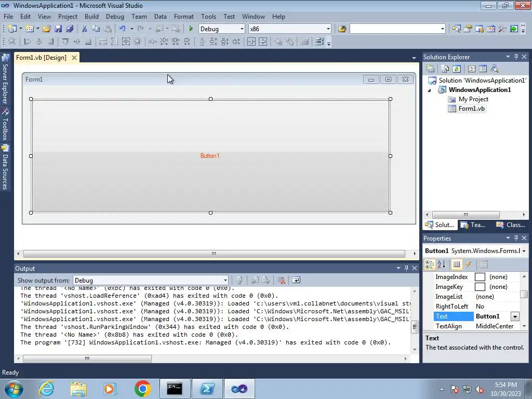The height and width of the screenshot is (399, 532).
Task: Click the Align Tops layout icon
Action: coord(65,42)
